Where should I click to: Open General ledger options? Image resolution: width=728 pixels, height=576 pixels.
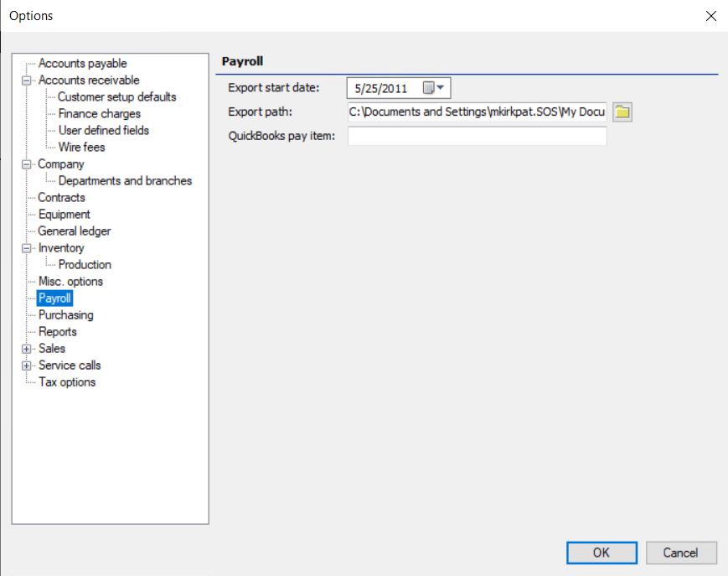[x=75, y=231]
